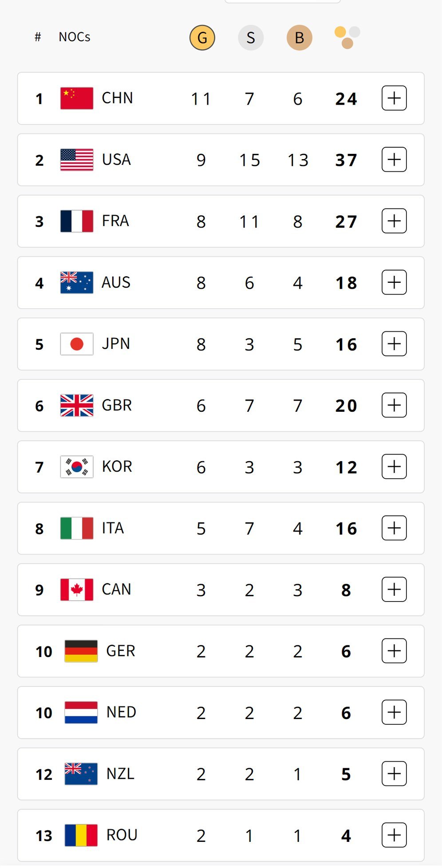Click the China flag icon

pos(77,98)
